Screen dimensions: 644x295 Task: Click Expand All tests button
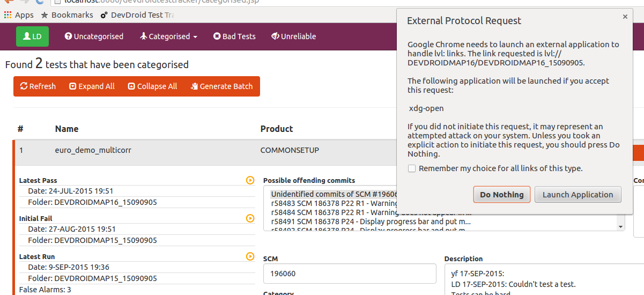92,86
